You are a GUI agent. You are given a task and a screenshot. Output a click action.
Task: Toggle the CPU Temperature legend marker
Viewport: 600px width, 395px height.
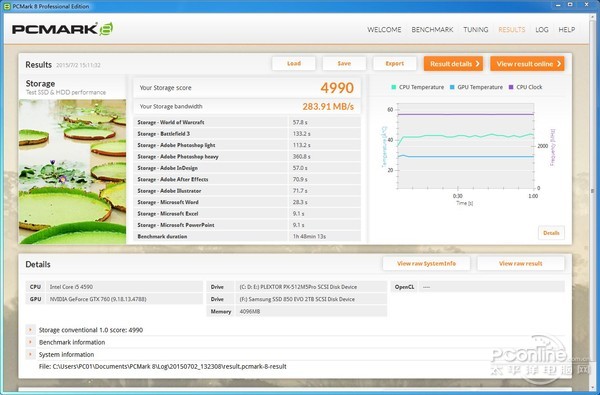[x=394, y=87]
